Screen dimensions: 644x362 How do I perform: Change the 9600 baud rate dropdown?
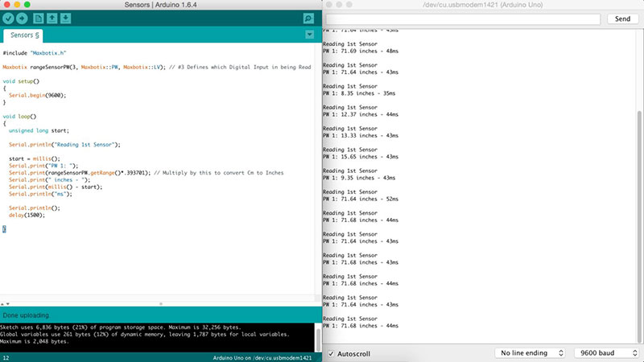coord(606,353)
